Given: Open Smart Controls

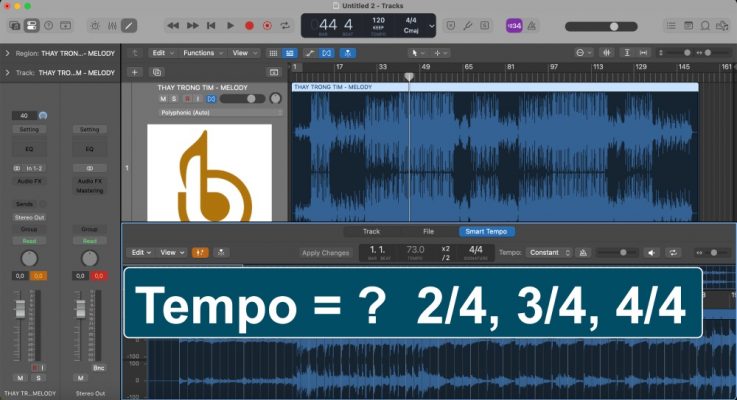Looking at the screenshot, I should 95,25.
